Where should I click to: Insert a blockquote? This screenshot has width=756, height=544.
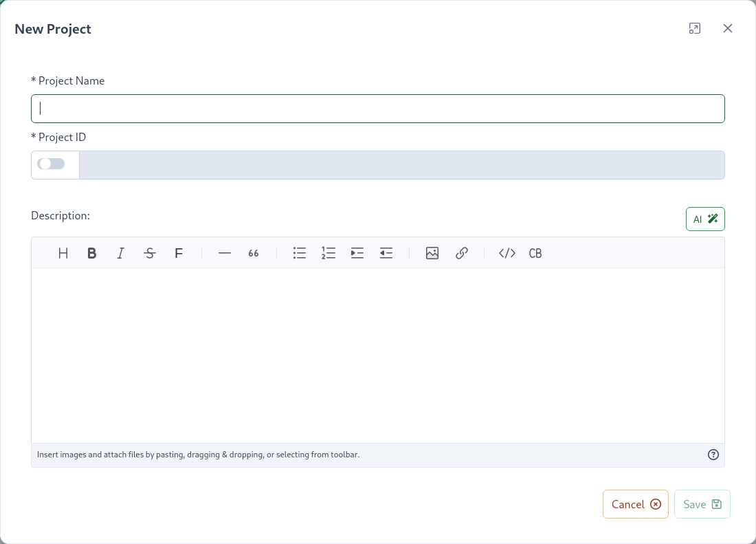click(253, 253)
